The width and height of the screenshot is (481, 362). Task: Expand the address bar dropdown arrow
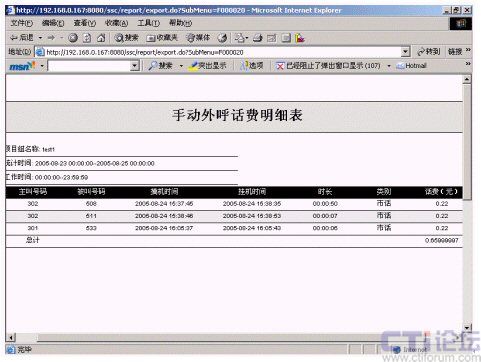tap(405, 52)
